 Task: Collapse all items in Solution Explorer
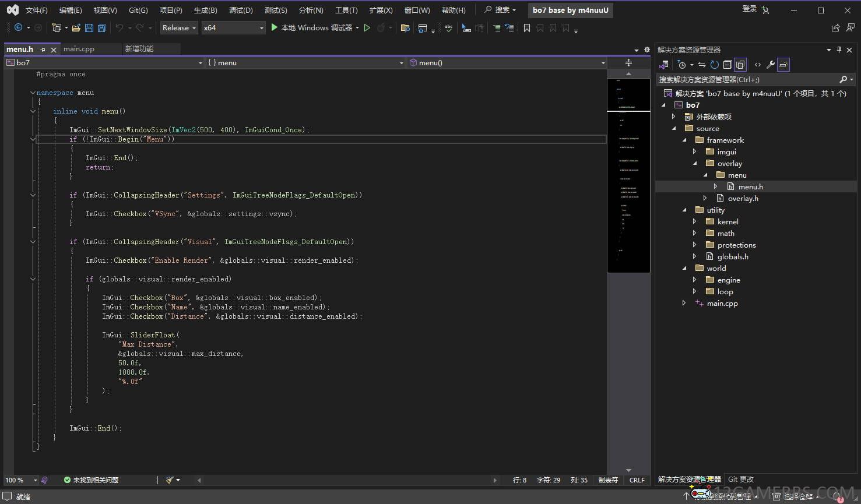pos(728,65)
